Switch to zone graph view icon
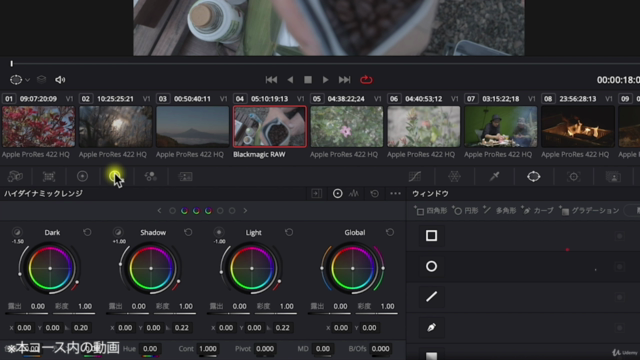Screen dimensions: 640x360 tap(354, 193)
